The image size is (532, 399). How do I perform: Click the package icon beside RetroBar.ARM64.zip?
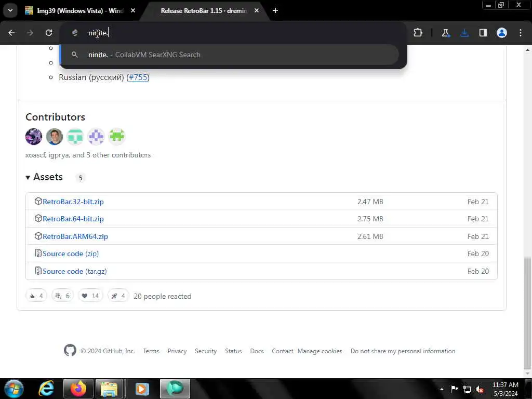pos(38,236)
